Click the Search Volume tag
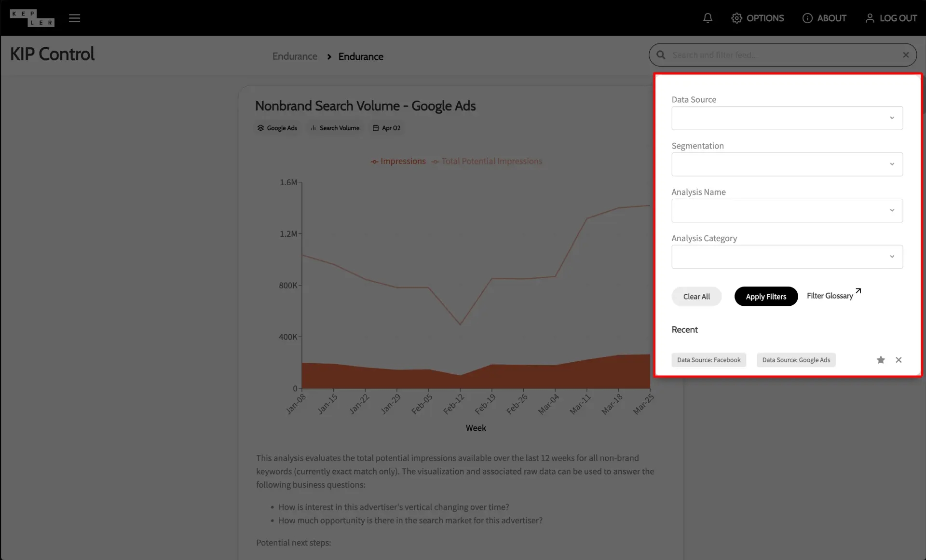 pyautogui.click(x=335, y=128)
